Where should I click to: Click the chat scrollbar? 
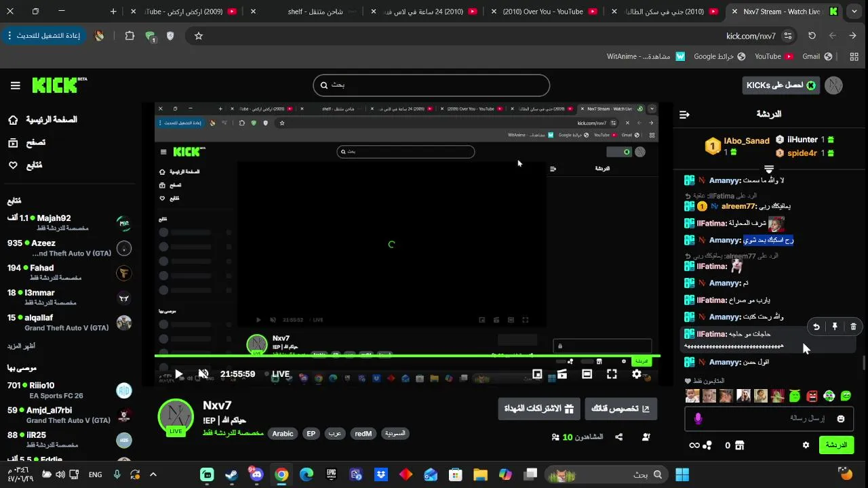tap(865, 363)
